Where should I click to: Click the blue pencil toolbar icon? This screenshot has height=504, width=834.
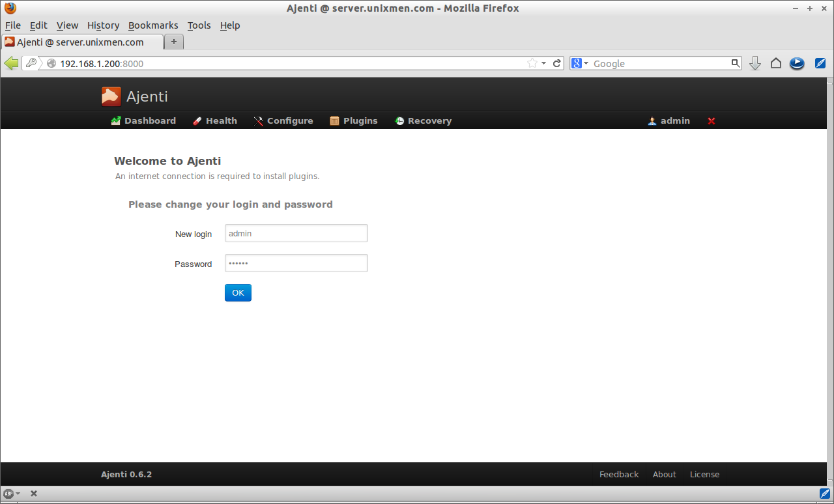click(x=820, y=63)
